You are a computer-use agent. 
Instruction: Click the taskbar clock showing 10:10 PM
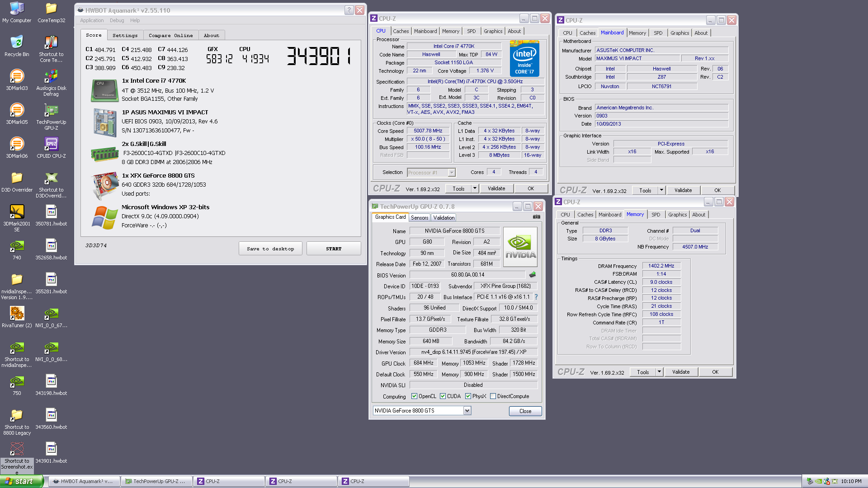(x=851, y=481)
